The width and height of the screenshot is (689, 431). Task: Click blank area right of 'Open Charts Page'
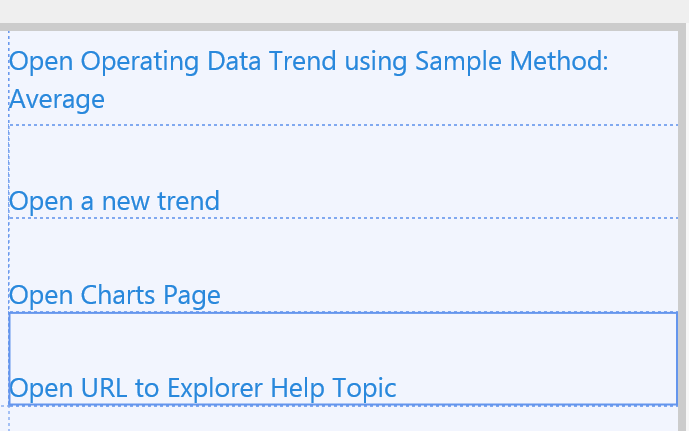click(450, 295)
